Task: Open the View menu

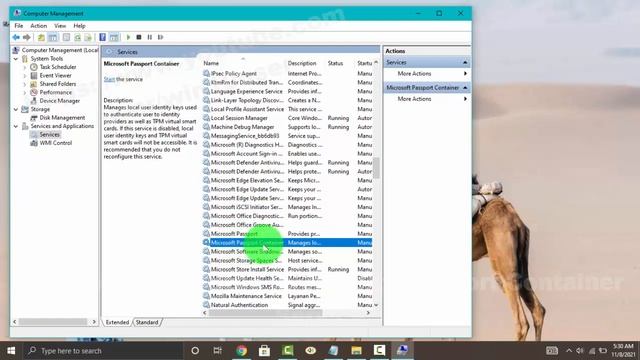Action: pyautogui.click(x=60, y=26)
